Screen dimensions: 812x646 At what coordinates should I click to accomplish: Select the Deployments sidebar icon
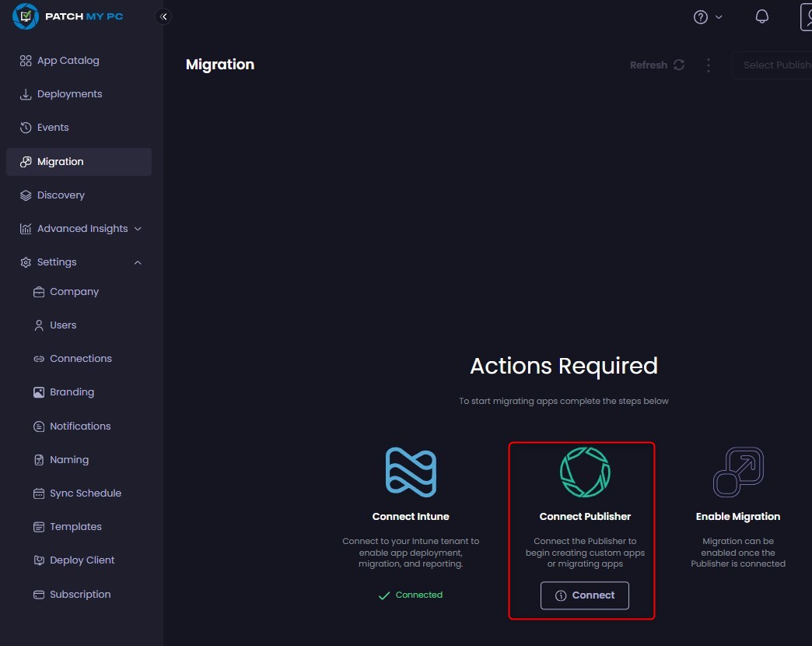pyautogui.click(x=25, y=93)
